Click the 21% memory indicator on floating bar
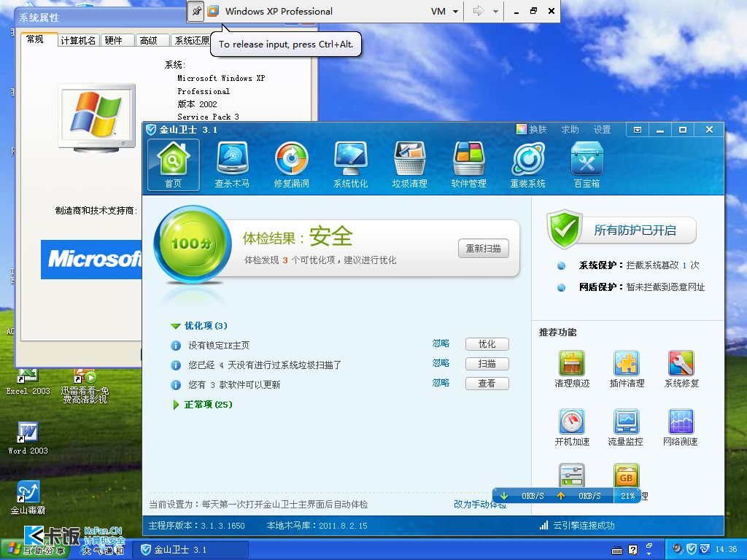 click(628, 496)
